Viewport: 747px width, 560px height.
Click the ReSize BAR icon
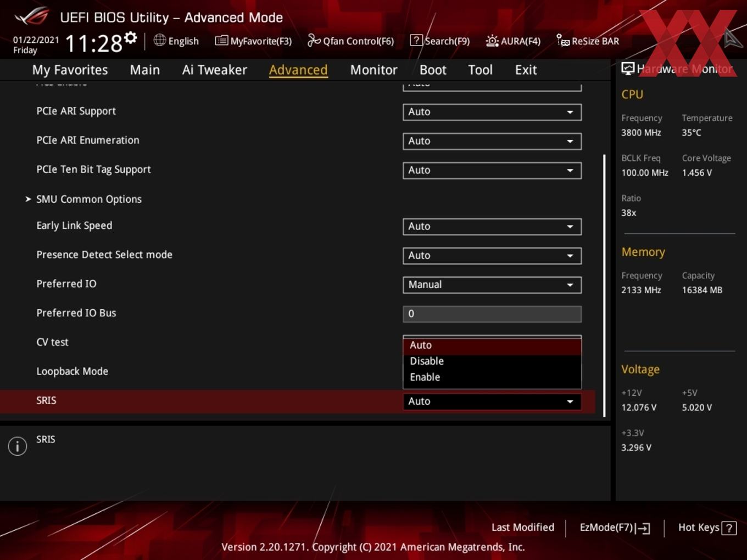click(x=562, y=40)
